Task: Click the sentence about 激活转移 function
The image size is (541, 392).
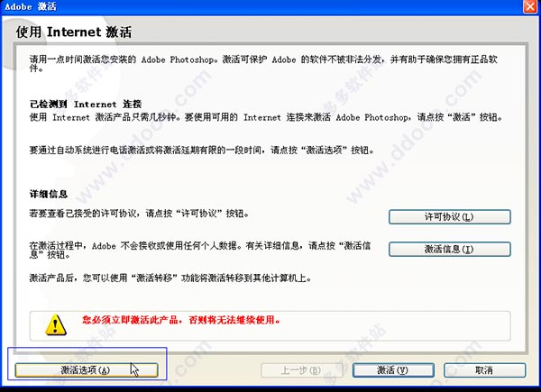Action: pyautogui.click(x=170, y=278)
